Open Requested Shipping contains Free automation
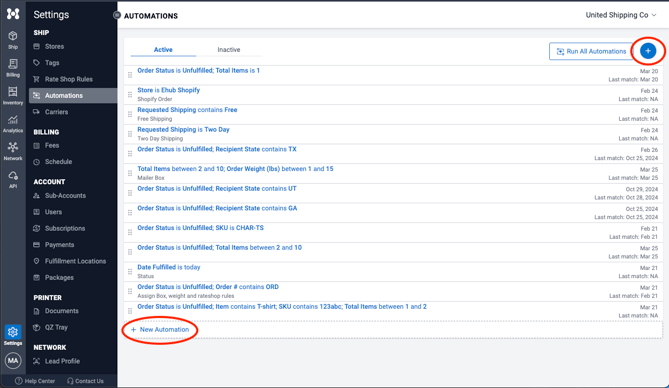This screenshot has width=669, height=388. pos(187,110)
